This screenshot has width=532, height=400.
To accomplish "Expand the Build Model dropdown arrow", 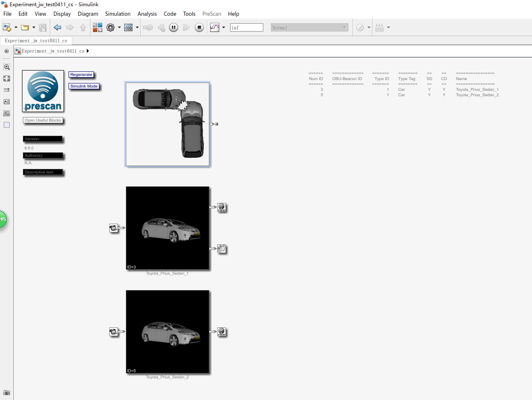I will [x=388, y=28].
